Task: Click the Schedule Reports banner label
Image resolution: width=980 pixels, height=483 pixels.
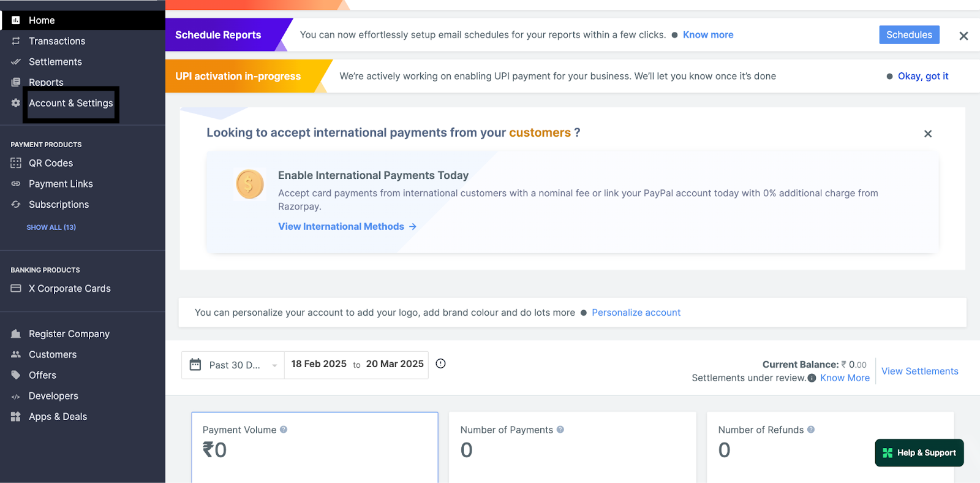Action: click(218, 35)
